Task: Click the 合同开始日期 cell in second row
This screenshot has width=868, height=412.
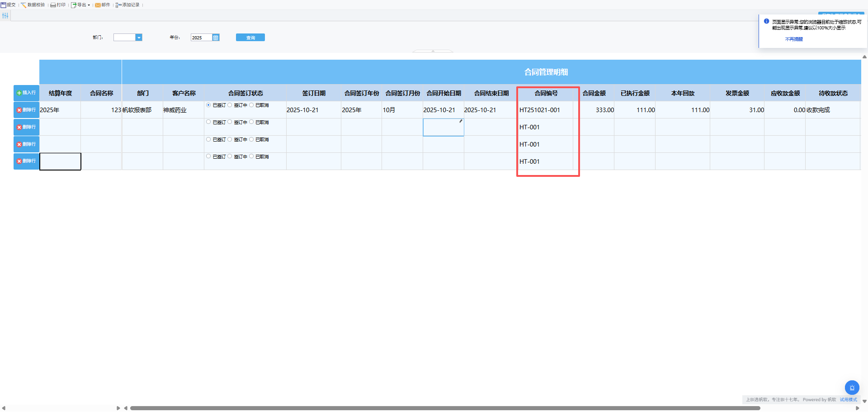Action: click(443, 128)
